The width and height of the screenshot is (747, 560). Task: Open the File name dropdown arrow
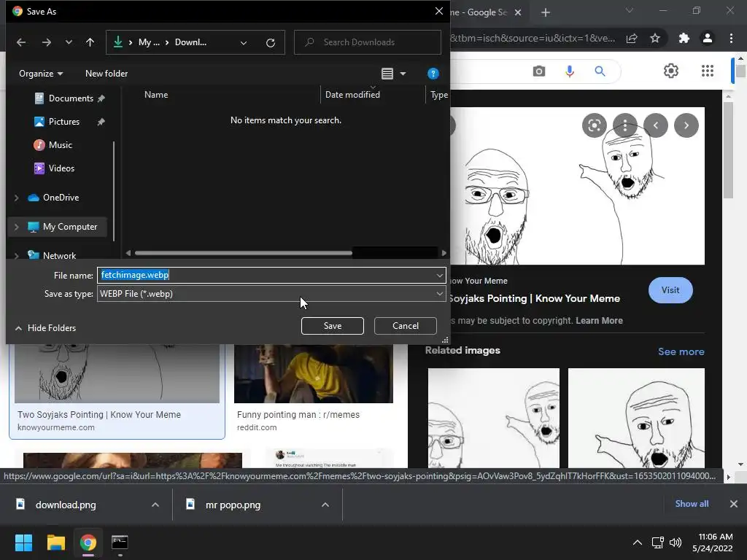click(x=439, y=275)
